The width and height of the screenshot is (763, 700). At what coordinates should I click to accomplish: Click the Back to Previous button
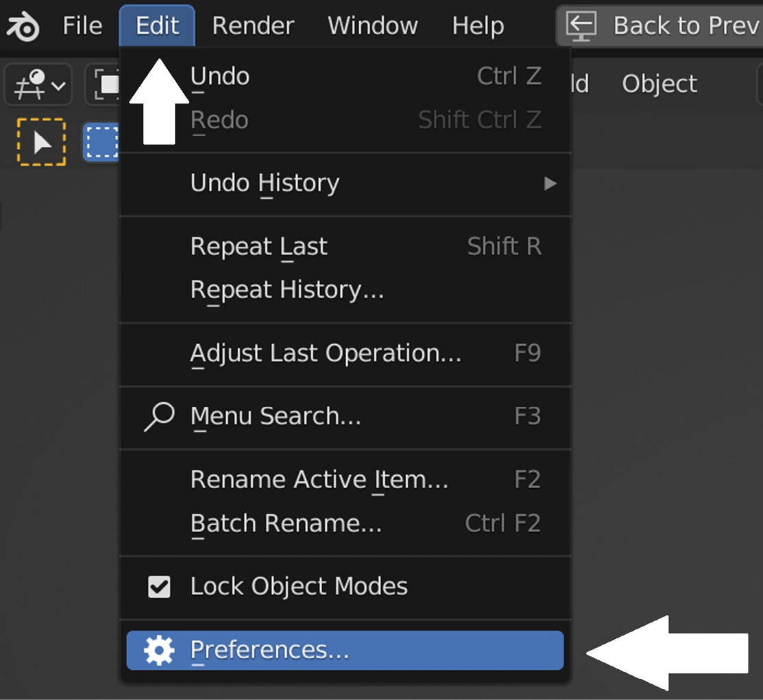click(x=660, y=25)
